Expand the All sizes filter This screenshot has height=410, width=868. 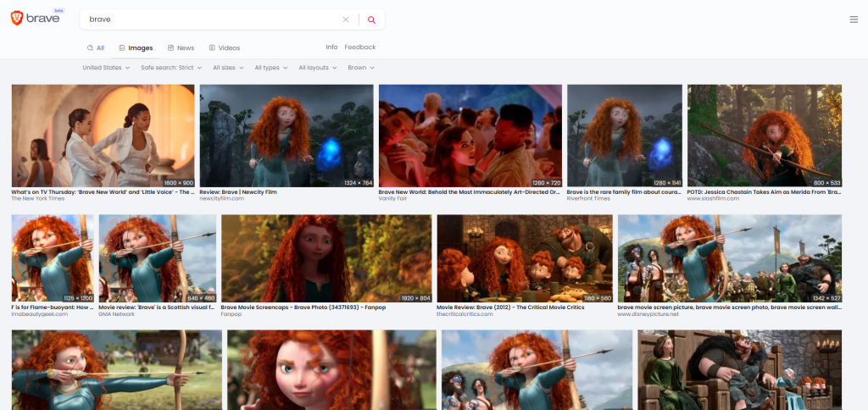point(228,68)
